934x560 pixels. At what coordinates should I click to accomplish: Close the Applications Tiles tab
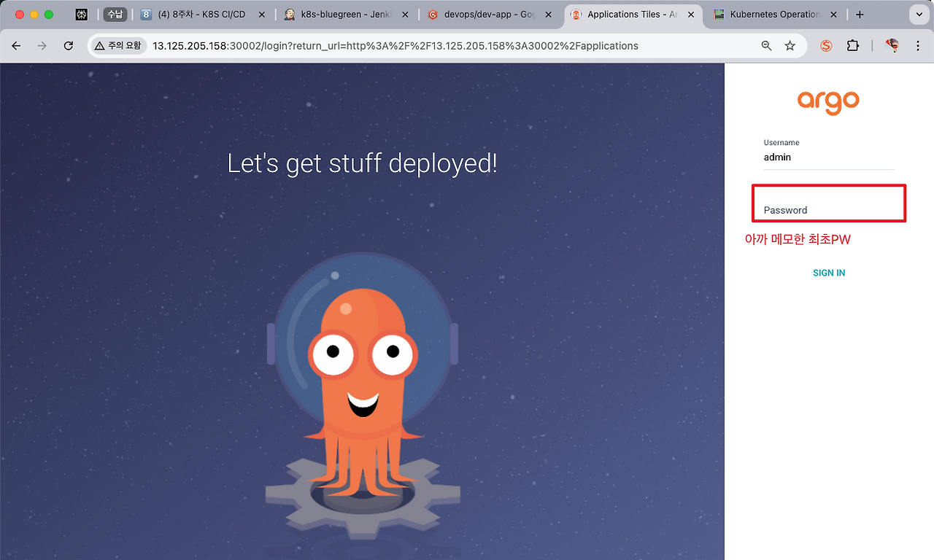tap(691, 15)
